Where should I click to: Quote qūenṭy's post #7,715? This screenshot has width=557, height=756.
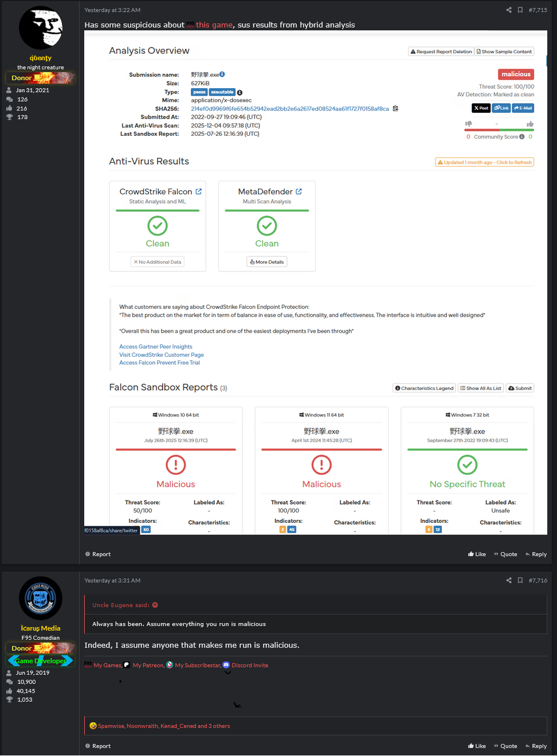coord(505,554)
